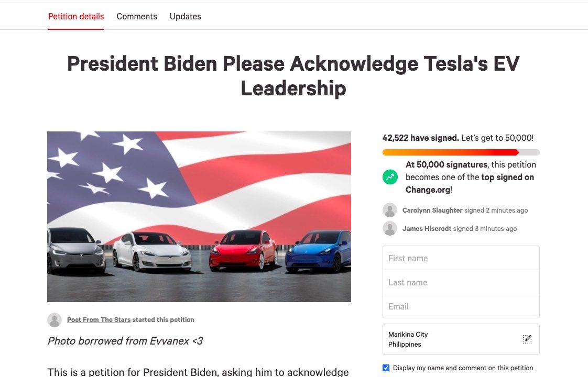This screenshot has height=377, width=588.
Task: Click the Marikina City location box
Action: [461, 339]
